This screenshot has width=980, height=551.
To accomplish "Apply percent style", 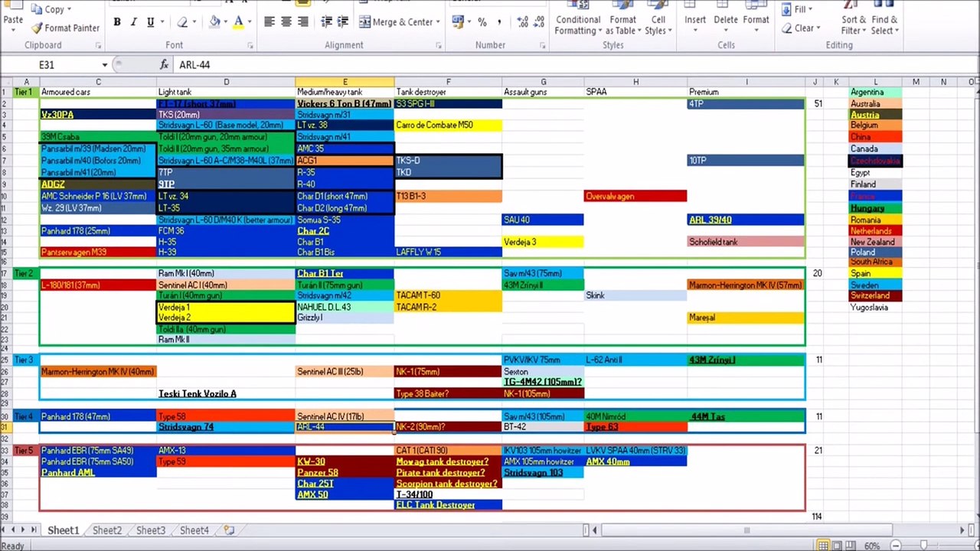I will tap(482, 22).
